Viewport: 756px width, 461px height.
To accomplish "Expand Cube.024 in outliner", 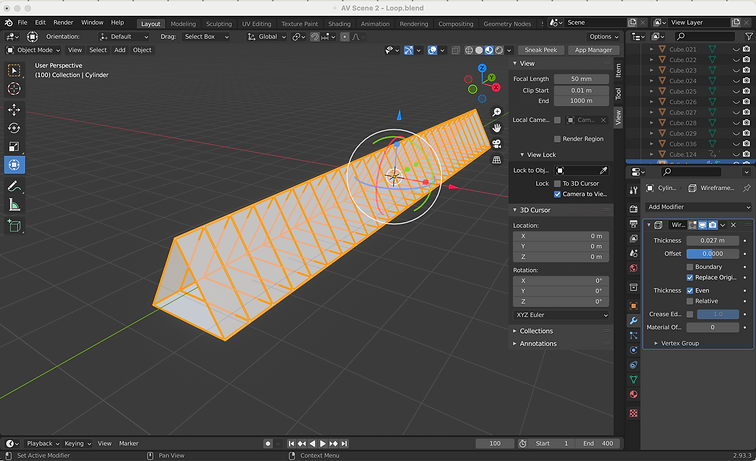I will click(x=651, y=81).
